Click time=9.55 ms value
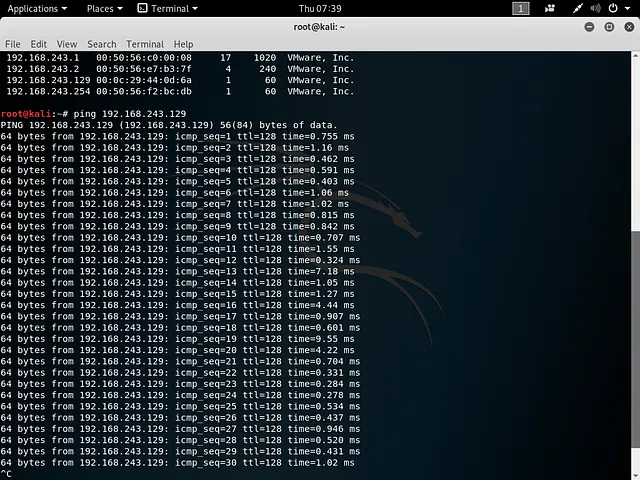Viewport: 640px width, 480px height. click(x=321, y=339)
